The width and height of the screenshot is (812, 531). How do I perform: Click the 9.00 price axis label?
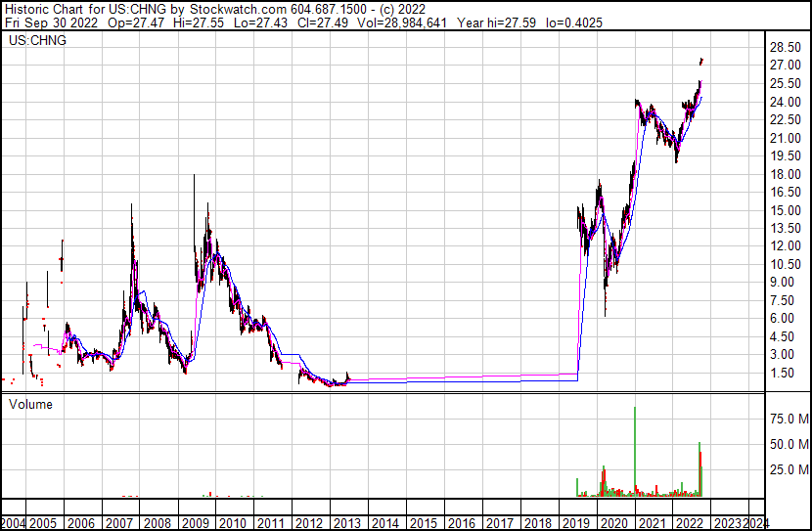coord(782,282)
